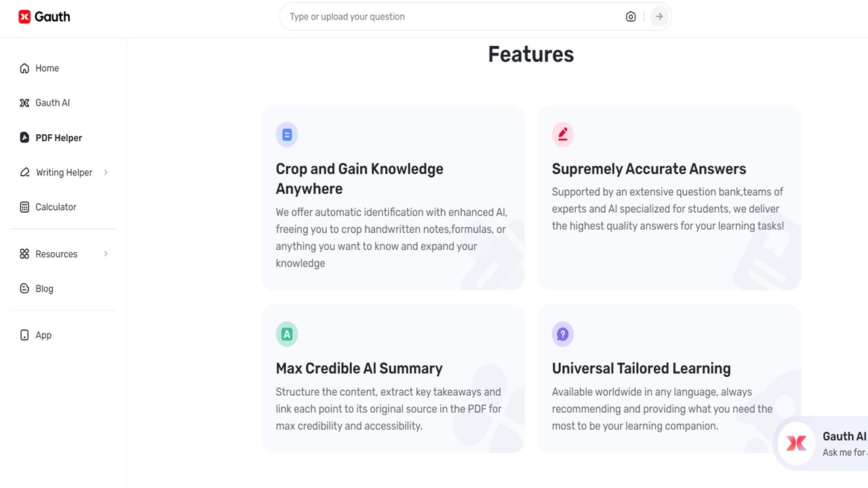Expand the Writing Helper submenu
The height and width of the screenshot is (488, 868).
pyautogui.click(x=106, y=172)
